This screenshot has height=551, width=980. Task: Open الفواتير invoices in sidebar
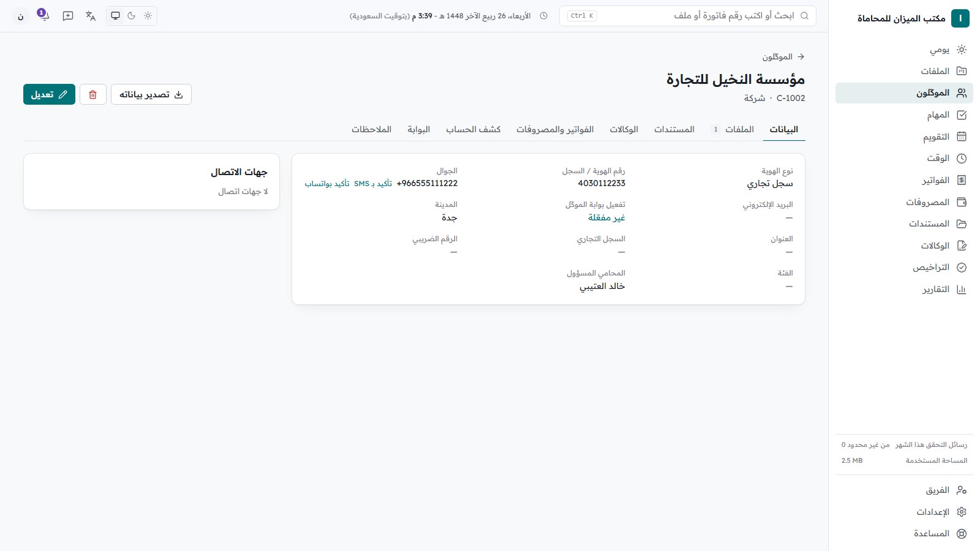[904, 181]
